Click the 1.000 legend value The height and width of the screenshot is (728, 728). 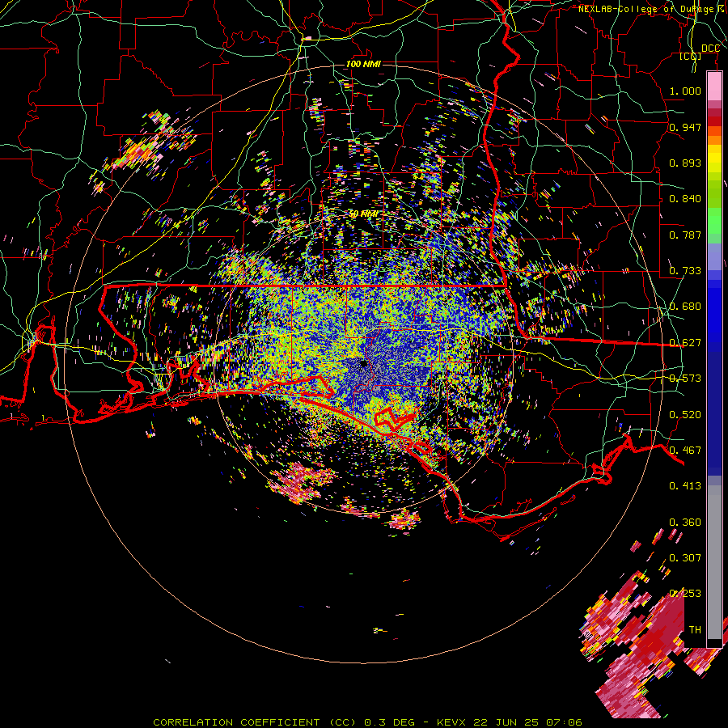[685, 91]
